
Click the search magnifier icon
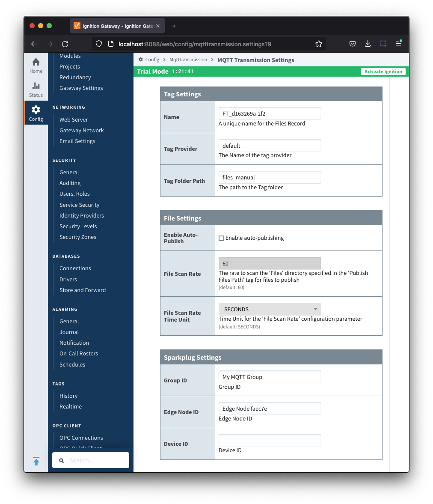(61, 461)
